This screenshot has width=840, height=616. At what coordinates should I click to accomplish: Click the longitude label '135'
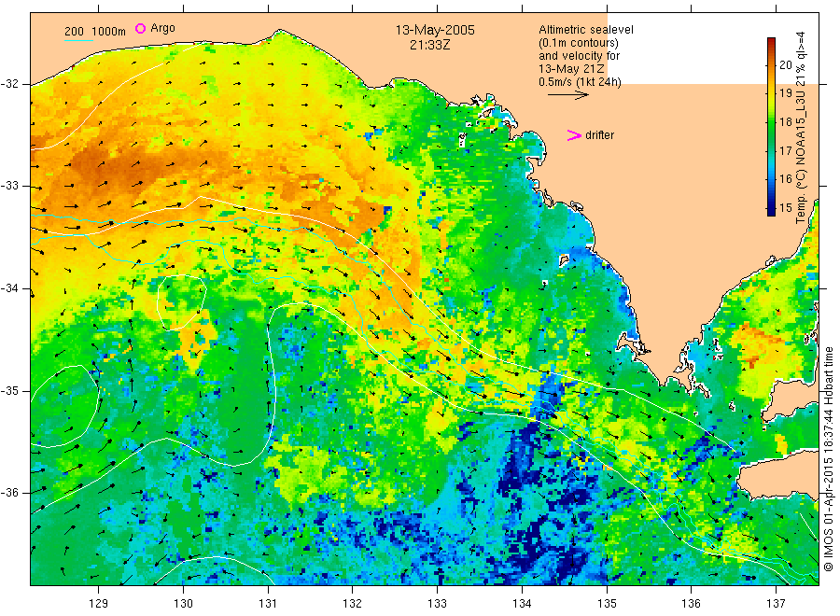click(607, 604)
